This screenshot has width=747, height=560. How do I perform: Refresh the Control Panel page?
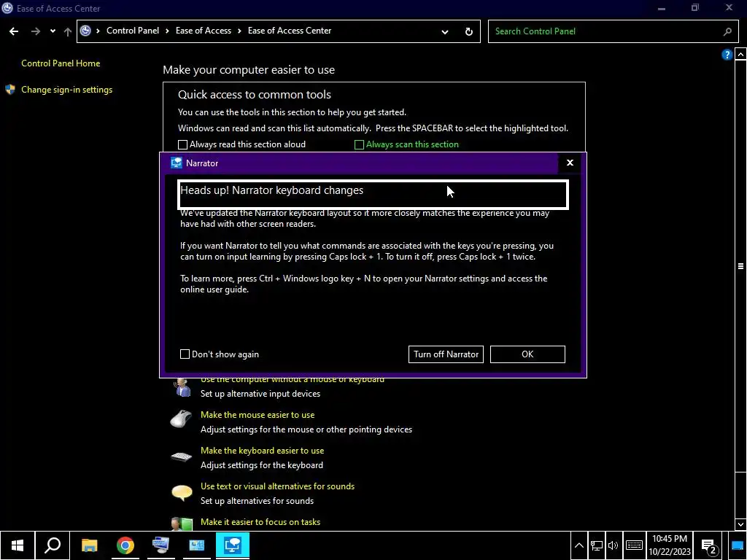(469, 32)
